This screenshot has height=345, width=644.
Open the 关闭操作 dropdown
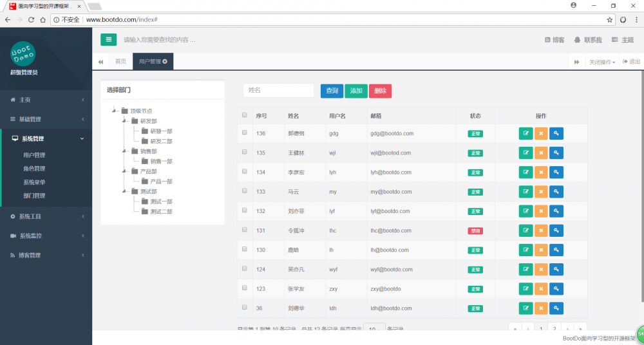[x=602, y=62]
